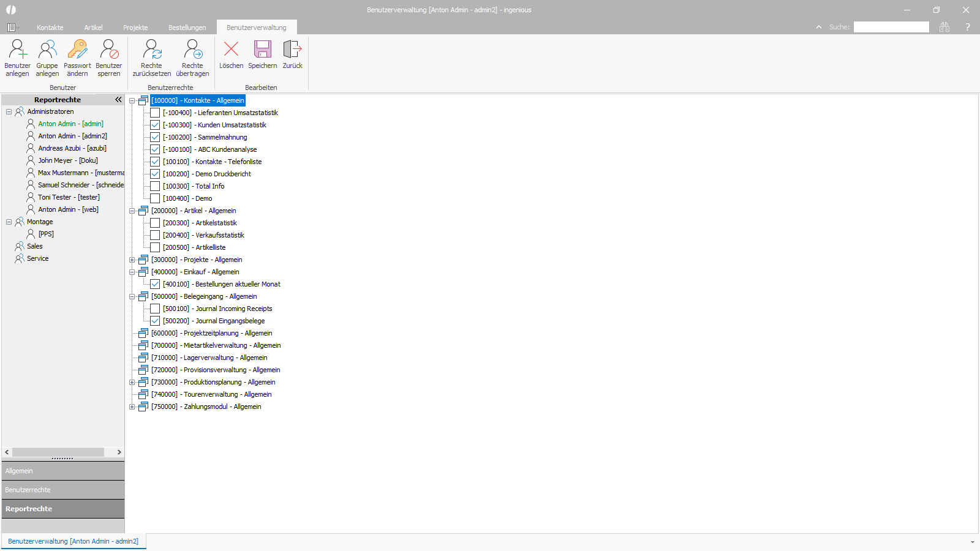Check the Artikelstatistik checkbox
This screenshot has width=980, height=551.
155,223
